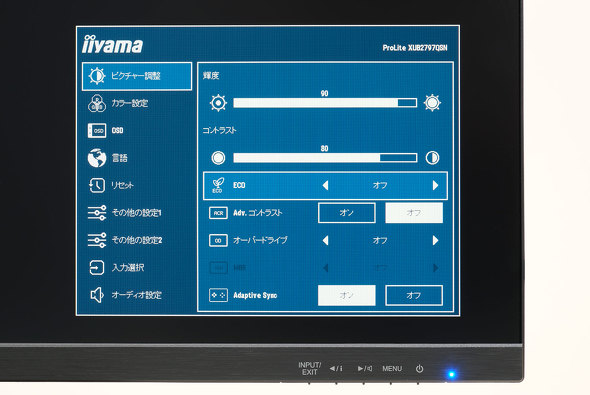
Task: Click ProLite XUB2797QSN model name
Action: 415,48
